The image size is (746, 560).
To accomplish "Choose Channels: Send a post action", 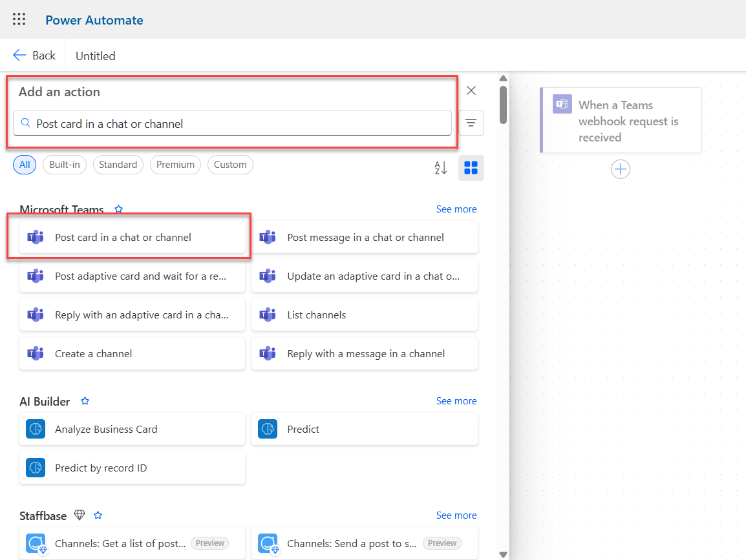I will [x=365, y=543].
